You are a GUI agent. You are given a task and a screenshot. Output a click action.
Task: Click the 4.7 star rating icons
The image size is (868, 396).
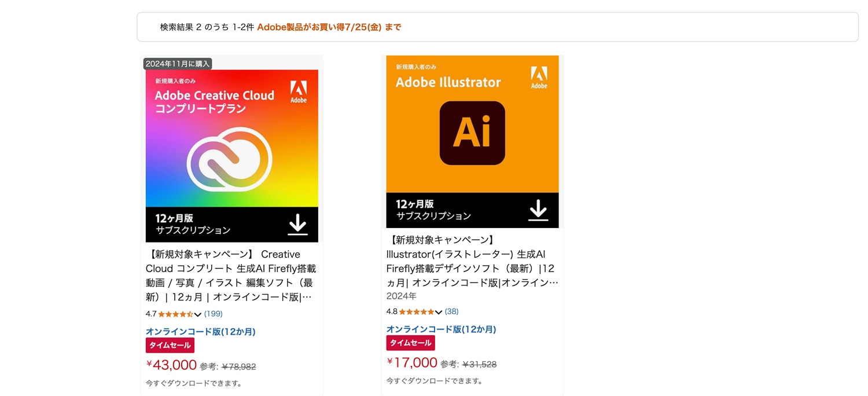[x=176, y=314]
